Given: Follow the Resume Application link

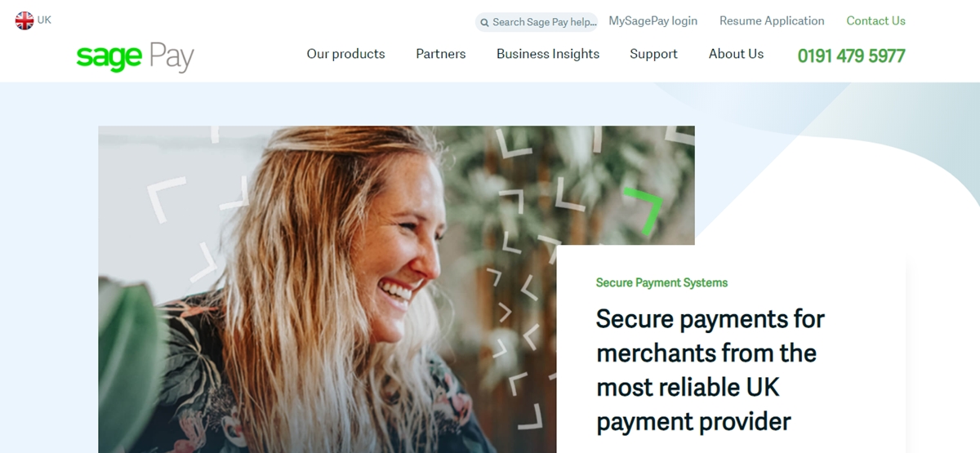Looking at the screenshot, I should pyautogui.click(x=772, y=21).
